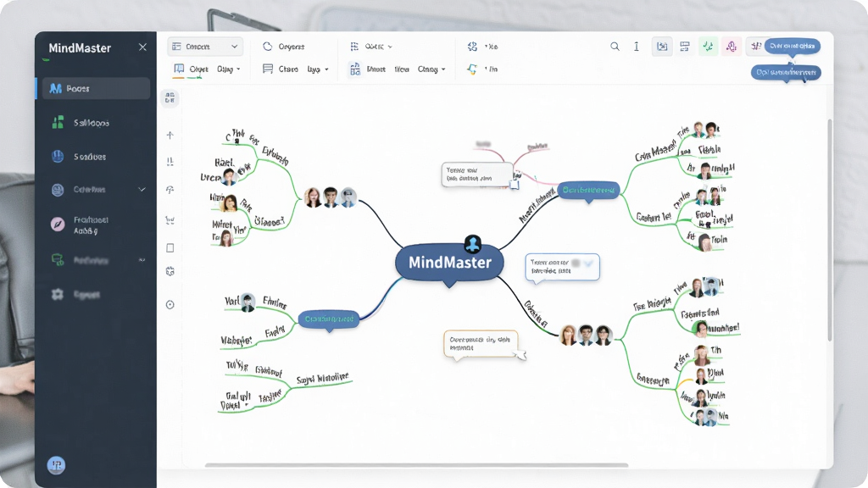The height and width of the screenshot is (488, 868).
Task: Open the layout combo box in the top toolbar
Action: click(x=205, y=47)
